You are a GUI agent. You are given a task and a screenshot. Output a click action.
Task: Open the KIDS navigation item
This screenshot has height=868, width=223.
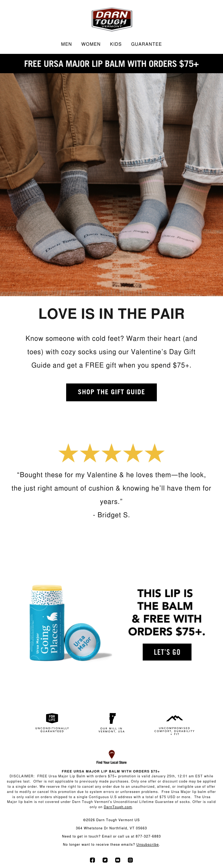tap(116, 44)
